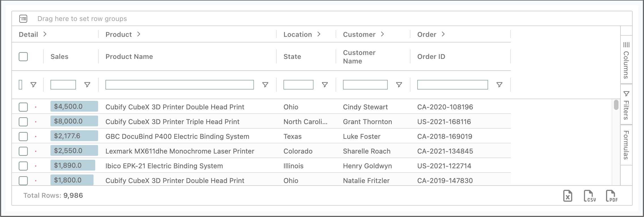Open the Customer Name filter icon
This screenshot has width=644, height=217.
click(x=399, y=85)
